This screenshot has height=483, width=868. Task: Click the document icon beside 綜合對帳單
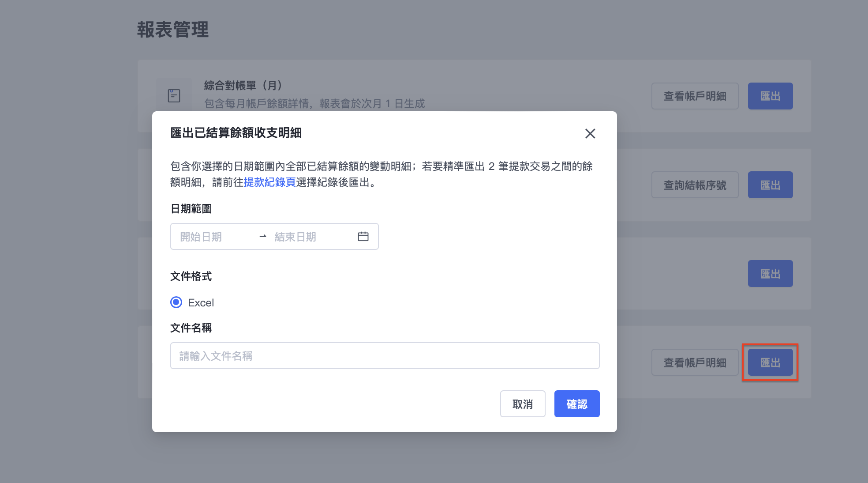point(174,95)
